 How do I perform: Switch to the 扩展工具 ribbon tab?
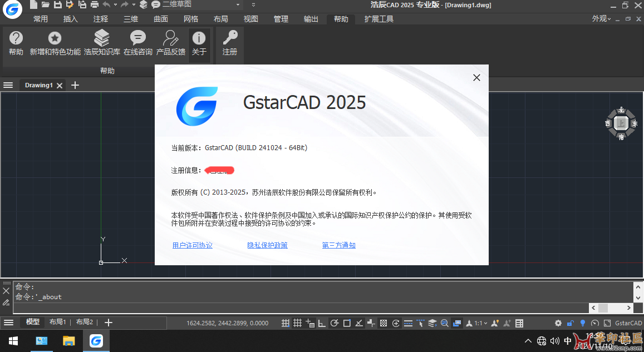[378, 19]
